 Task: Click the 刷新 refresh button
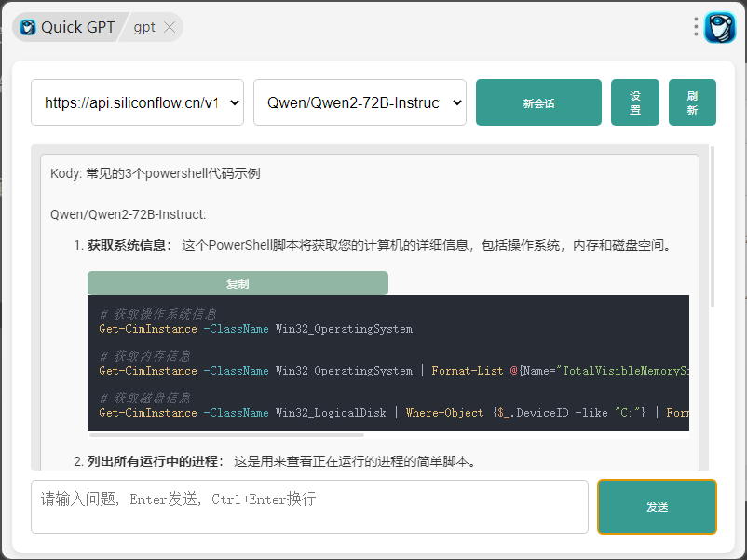coord(692,102)
